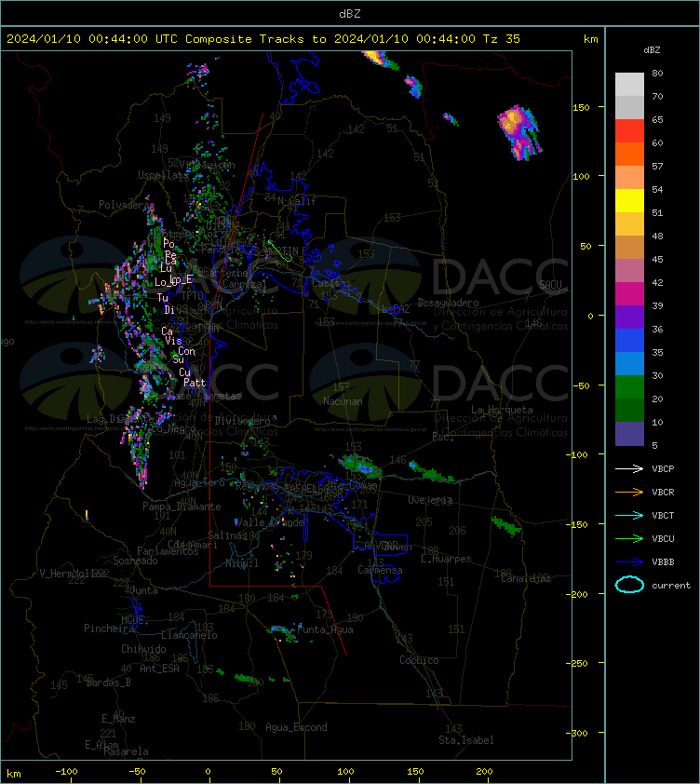Click the green 30 dBZ color swatch
Image resolution: width=700 pixels, height=784 pixels.
point(629,386)
